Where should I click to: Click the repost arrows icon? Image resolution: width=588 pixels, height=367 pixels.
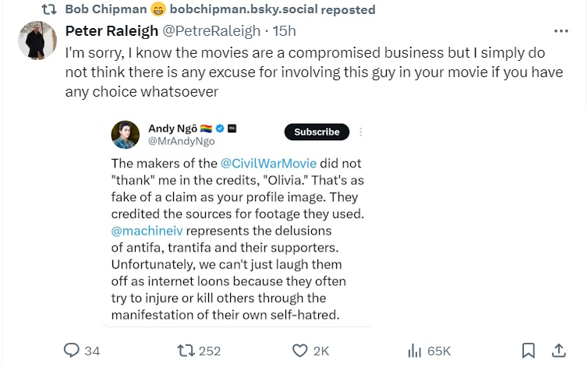pyautogui.click(x=186, y=351)
